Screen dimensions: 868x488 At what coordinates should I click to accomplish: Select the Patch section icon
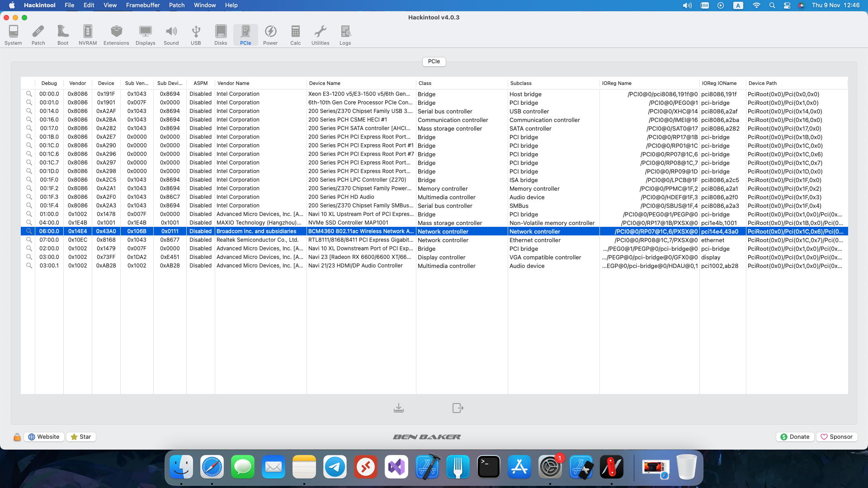coord(38,35)
